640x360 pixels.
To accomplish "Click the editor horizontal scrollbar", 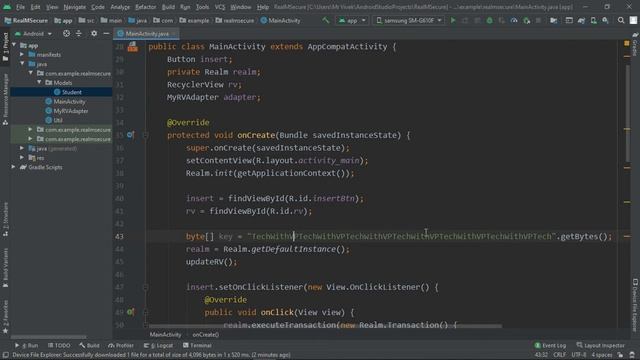I will (325, 326).
